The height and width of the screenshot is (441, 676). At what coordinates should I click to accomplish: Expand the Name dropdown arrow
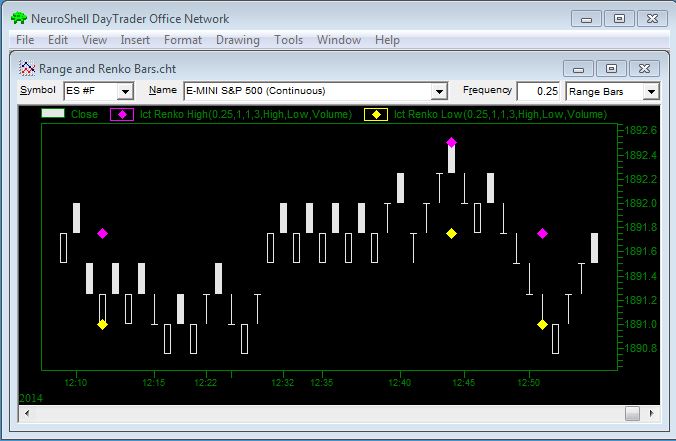pyautogui.click(x=439, y=91)
